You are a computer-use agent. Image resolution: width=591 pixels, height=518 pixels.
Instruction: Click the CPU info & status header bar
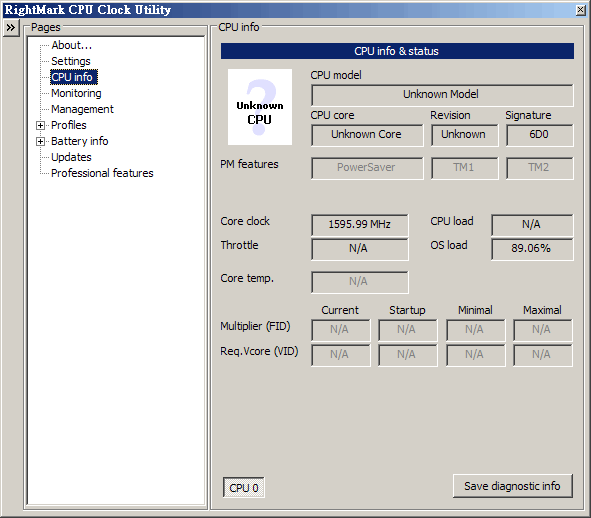click(397, 51)
